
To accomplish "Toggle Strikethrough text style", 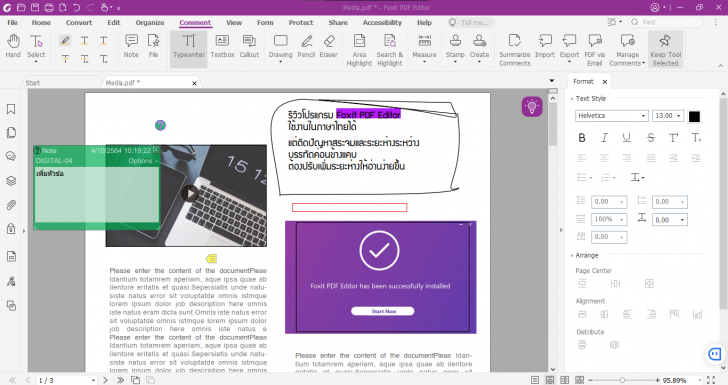I will [x=651, y=137].
